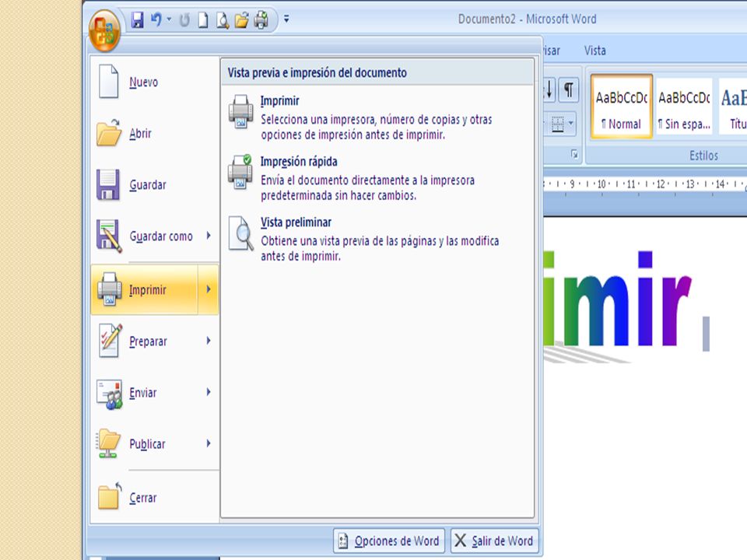Click Publicar in the Office menu
This screenshot has height=560, width=747.
(x=145, y=444)
